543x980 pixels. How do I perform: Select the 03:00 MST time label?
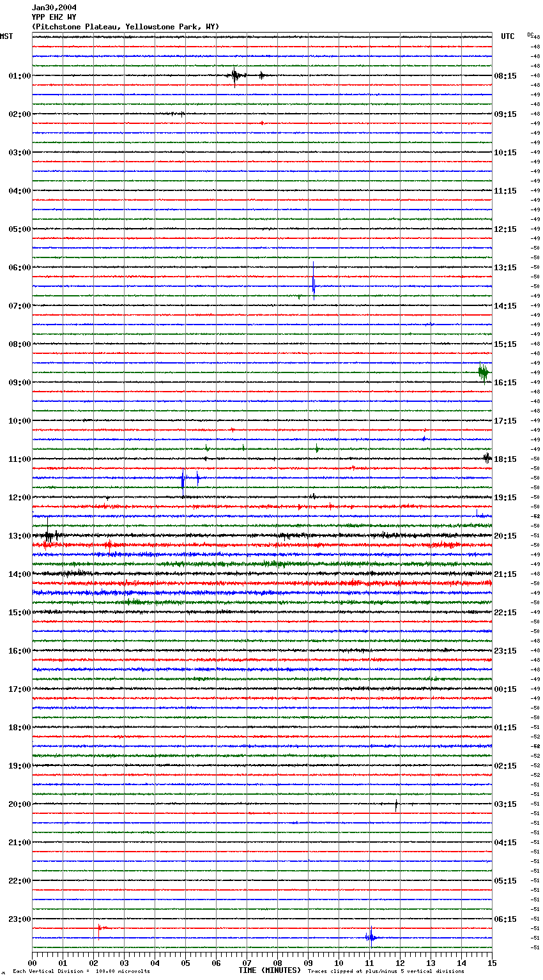(x=20, y=153)
